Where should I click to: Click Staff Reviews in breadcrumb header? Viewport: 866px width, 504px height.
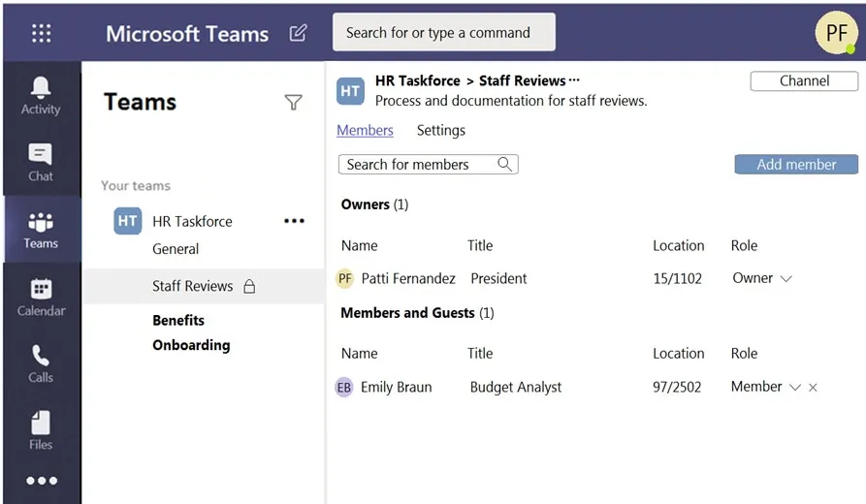point(522,80)
